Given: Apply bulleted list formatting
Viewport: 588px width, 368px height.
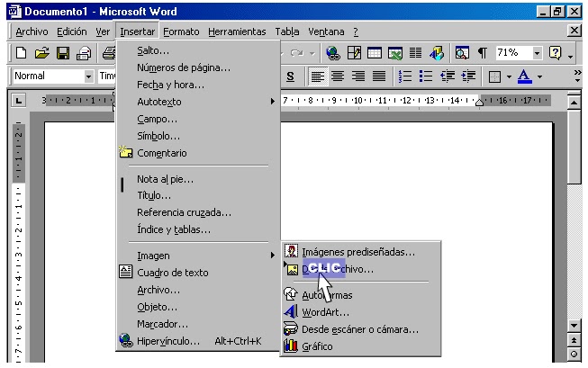Looking at the screenshot, I should pyautogui.click(x=426, y=76).
